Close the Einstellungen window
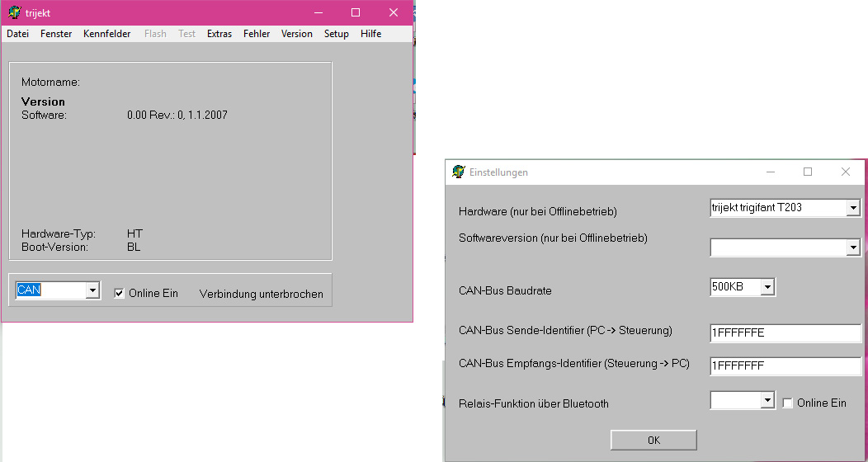Image resolution: width=868 pixels, height=462 pixels. coord(845,172)
